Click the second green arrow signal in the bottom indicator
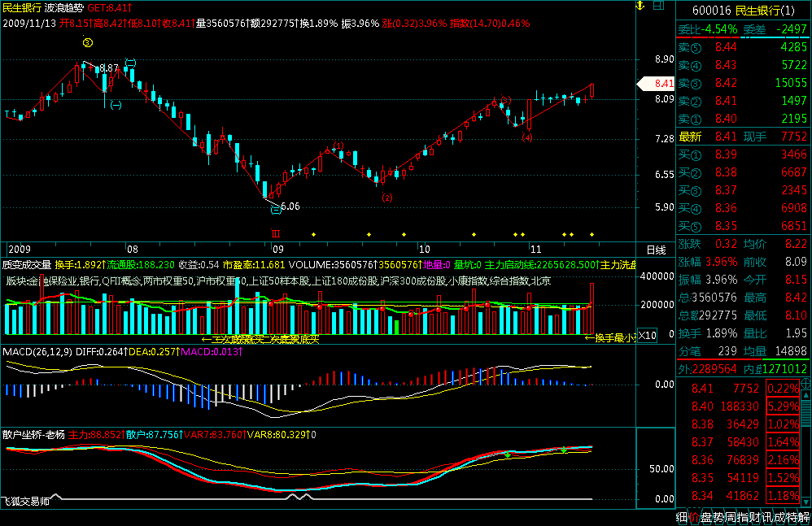This screenshot has width=812, height=526. 563,450
